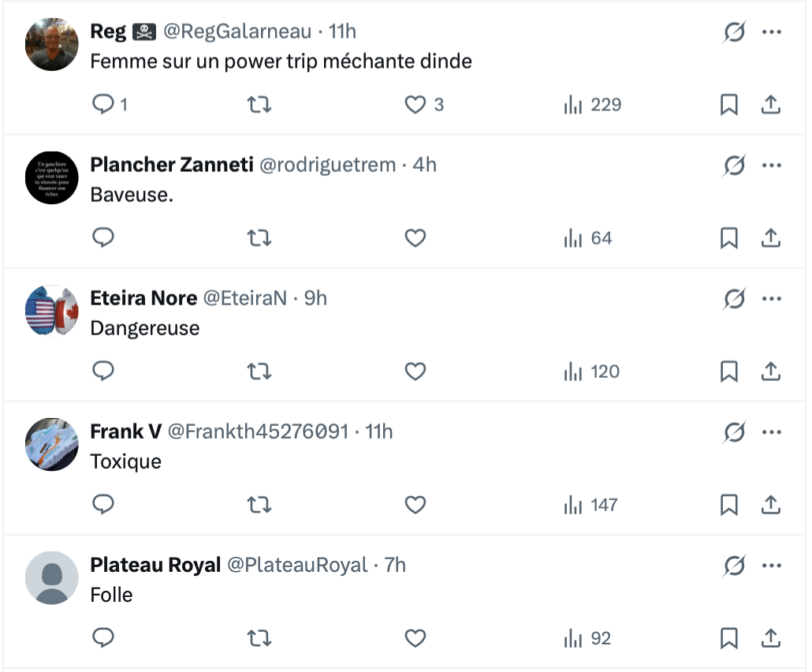Bookmark Plancher Zanneti's tweet
Image resolution: width=812 pixels, height=672 pixels.
coord(729,237)
